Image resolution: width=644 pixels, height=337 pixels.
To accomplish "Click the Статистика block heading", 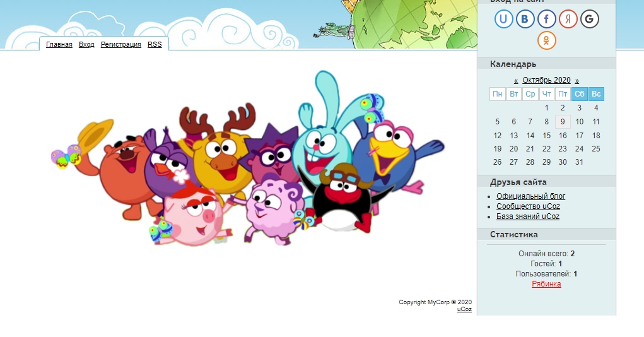I will point(514,234).
